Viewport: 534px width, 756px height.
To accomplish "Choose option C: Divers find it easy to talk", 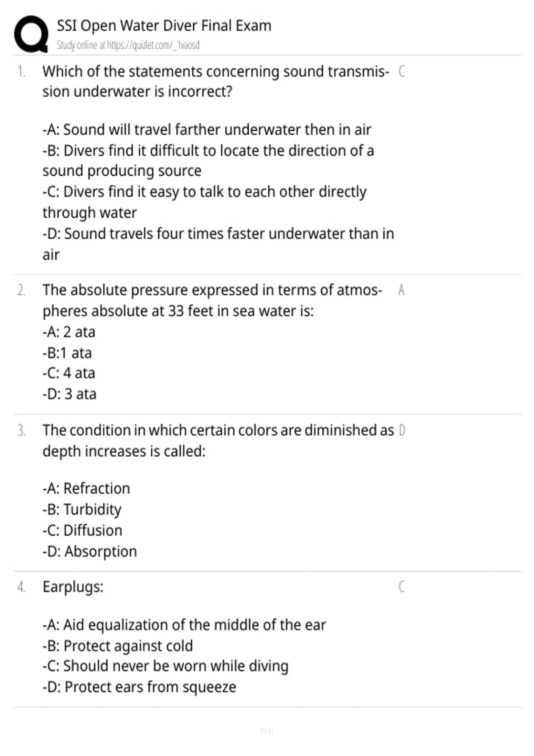I will 205,202.
